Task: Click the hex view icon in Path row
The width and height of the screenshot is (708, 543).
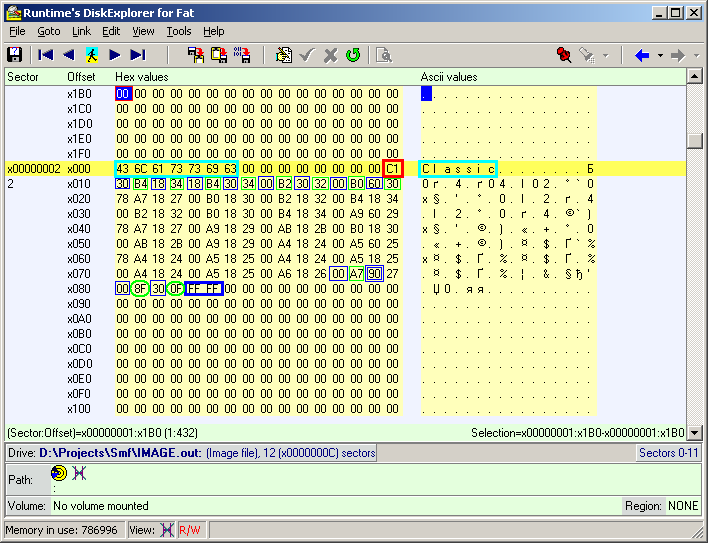Action: click(x=79, y=473)
